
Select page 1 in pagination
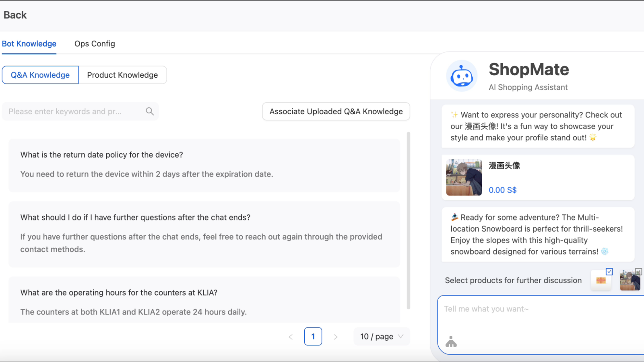coord(313,337)
